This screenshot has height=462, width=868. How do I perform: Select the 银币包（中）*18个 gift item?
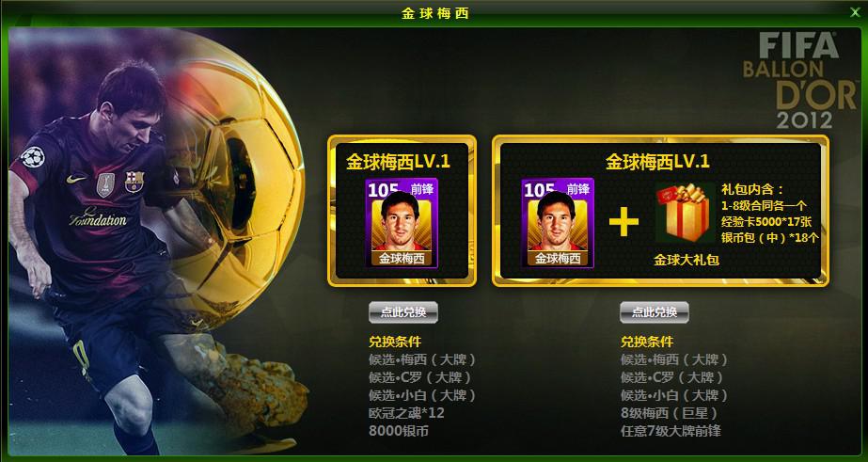[x=770, y=238]
